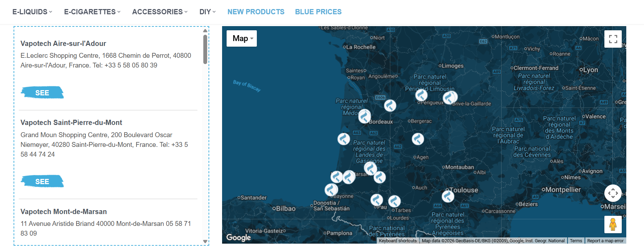Image resolution: width=644 pixels, height=252 pixels.
Task: Click the store marker near Bayonne
Action: (331, 190)
